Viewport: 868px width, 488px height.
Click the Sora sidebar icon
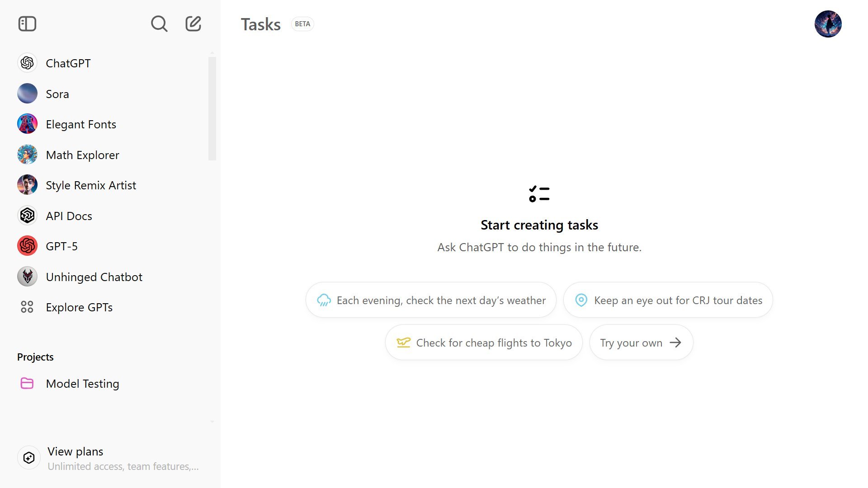click(27, 94)
